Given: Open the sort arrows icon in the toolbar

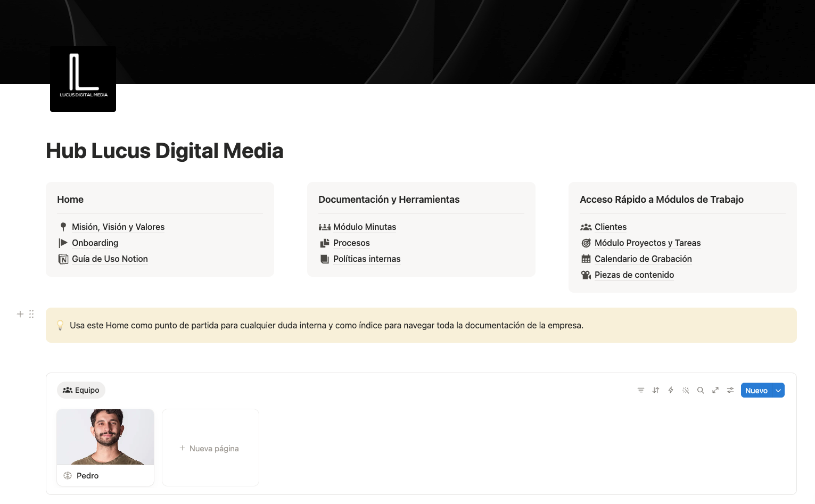Looking at the screenshot, I should 656,390.
